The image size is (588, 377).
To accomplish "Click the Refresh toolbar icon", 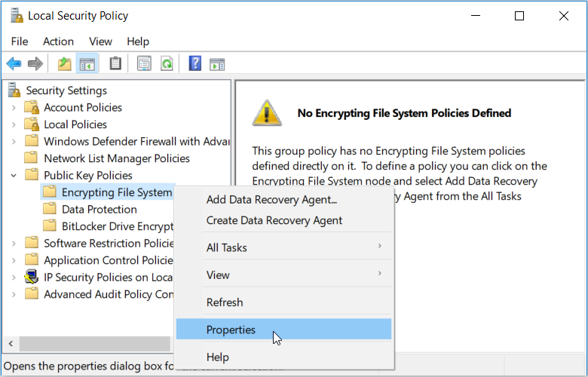I will coord(166,64).
